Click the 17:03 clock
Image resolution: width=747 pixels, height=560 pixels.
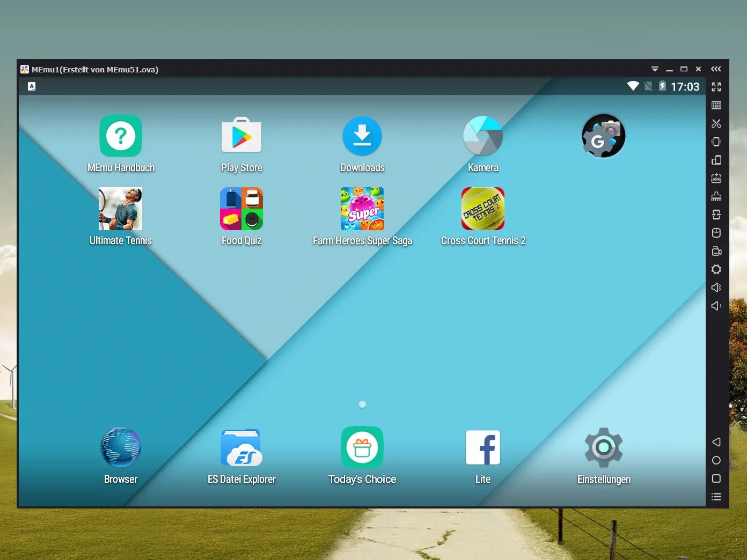click(x=685, y=86)
